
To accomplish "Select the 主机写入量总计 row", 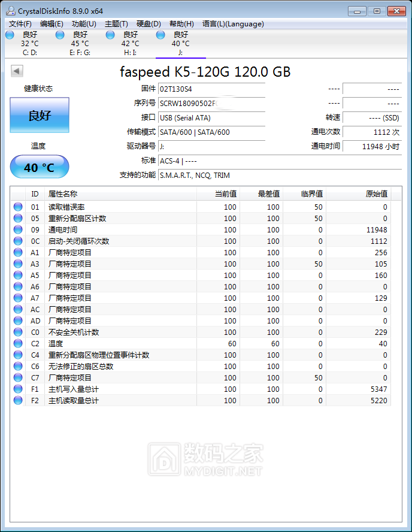I will [x=201, y=389].
